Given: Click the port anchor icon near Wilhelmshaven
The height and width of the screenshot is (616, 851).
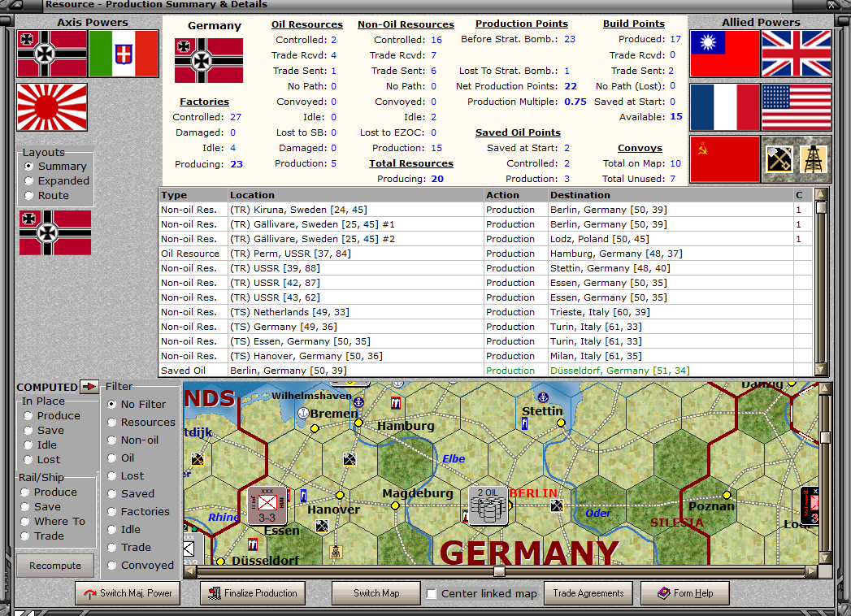Looking at the screenshot, I should (358, 402).
